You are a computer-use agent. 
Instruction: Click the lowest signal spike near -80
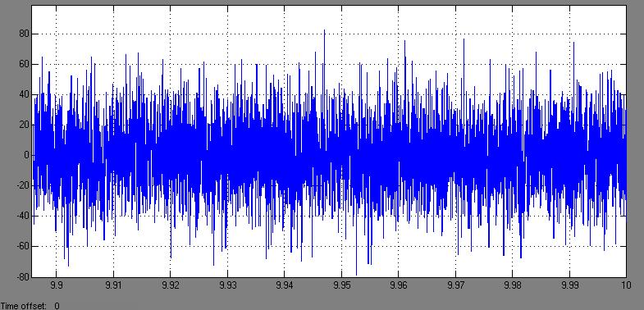(356, 274)
